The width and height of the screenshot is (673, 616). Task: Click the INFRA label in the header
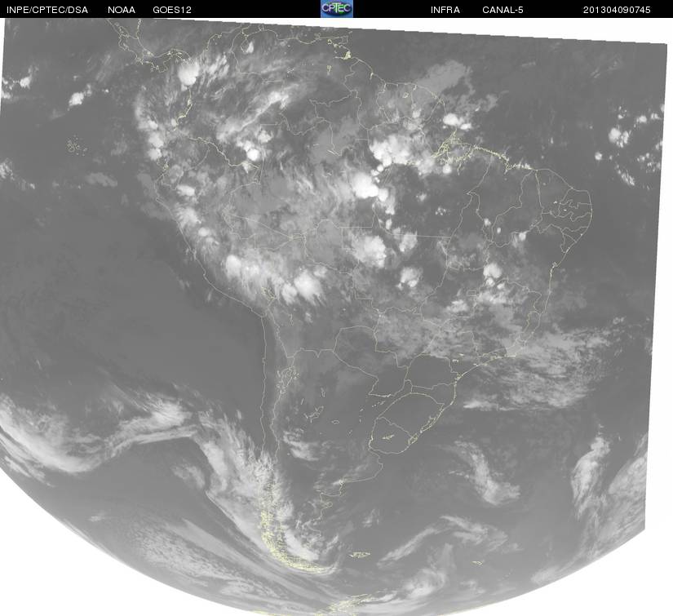pyautogui.click(x=445, y=10)
